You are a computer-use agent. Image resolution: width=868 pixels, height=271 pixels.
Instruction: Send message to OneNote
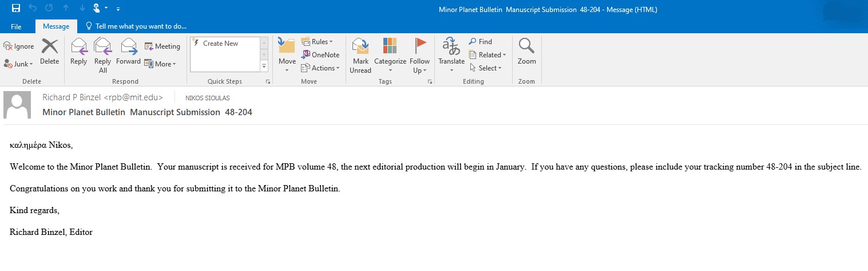320,54
